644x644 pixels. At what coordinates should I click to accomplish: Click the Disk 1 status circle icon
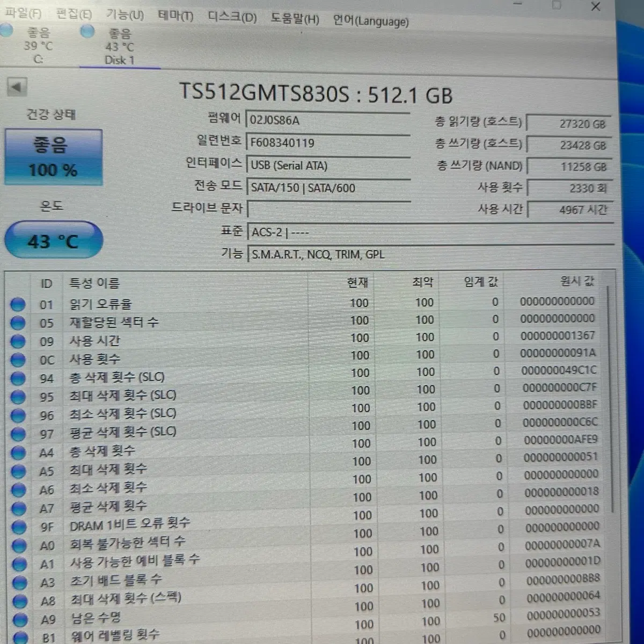tap(87, 32)
